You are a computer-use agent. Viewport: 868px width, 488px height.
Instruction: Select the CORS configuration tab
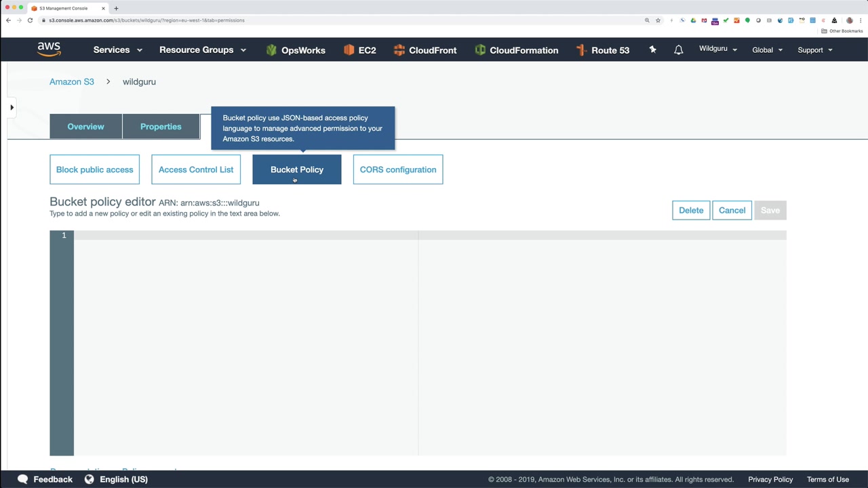click(398, 169)
